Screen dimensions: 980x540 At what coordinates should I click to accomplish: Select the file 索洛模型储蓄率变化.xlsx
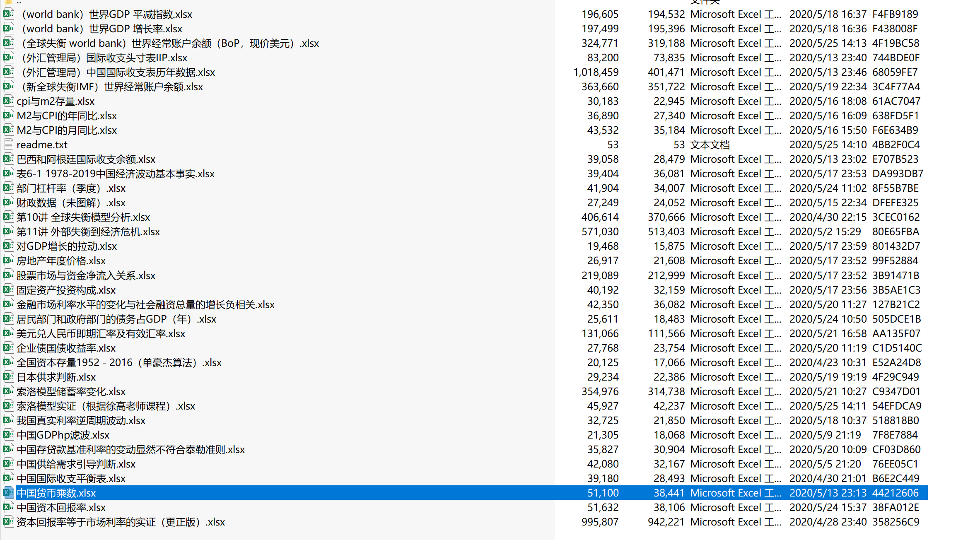point(71,392)
